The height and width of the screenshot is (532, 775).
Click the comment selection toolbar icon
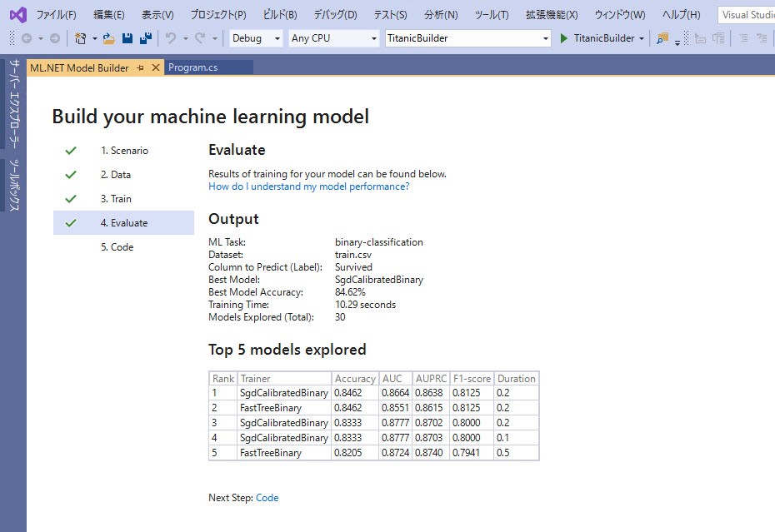click(x=743, y=38)
